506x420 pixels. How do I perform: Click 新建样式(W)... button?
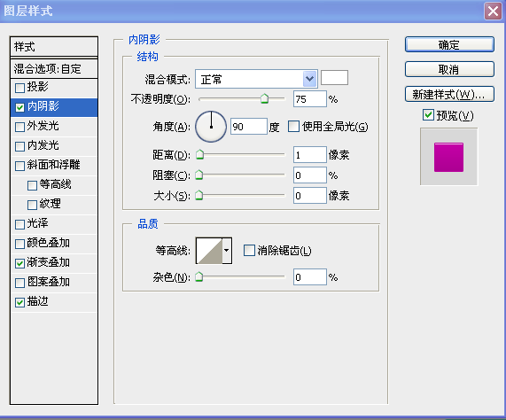click(x=449, y=94)
